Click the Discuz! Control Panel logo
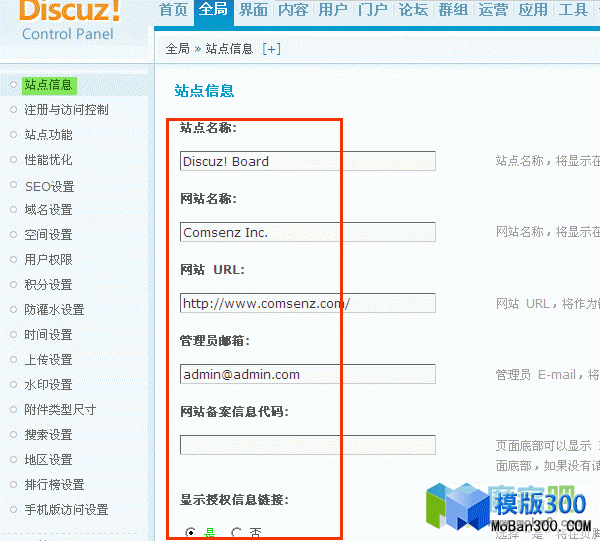Screen dimensions: 600x541 69,21
